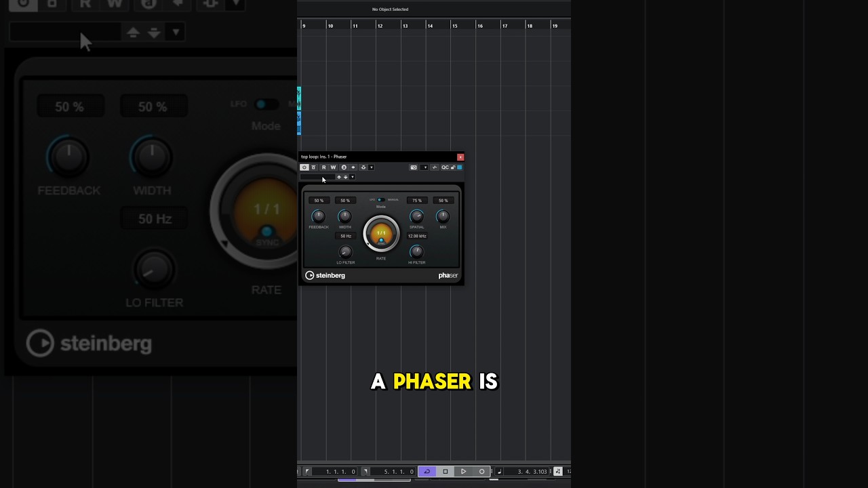868x488 pixels.
Task: Enable W write automation in small Phaser window
Action: [x=333, y=167]
